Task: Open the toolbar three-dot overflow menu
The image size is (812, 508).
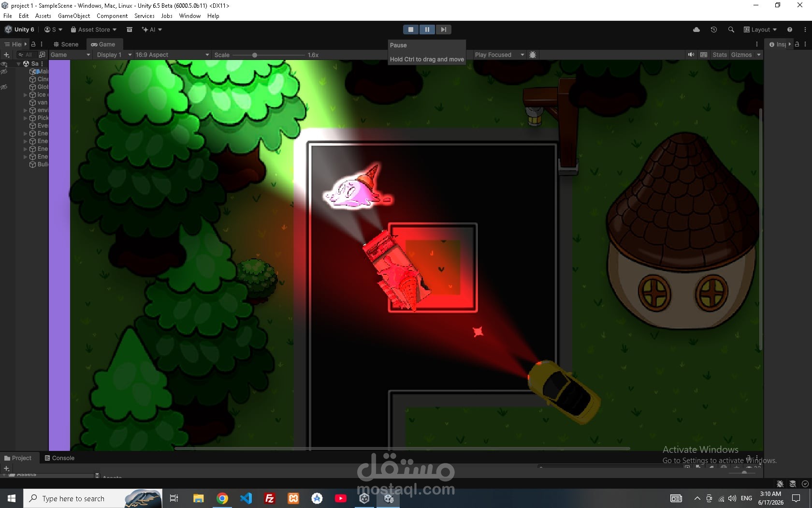Action: pos(805,30)
